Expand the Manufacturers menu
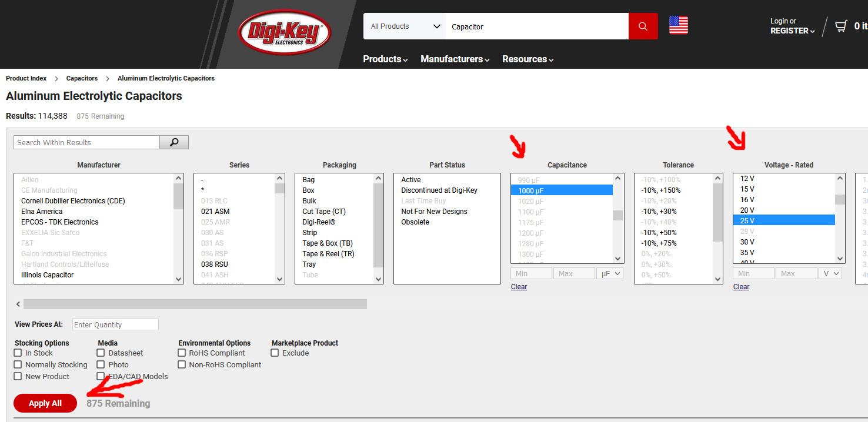 (455, 59)
